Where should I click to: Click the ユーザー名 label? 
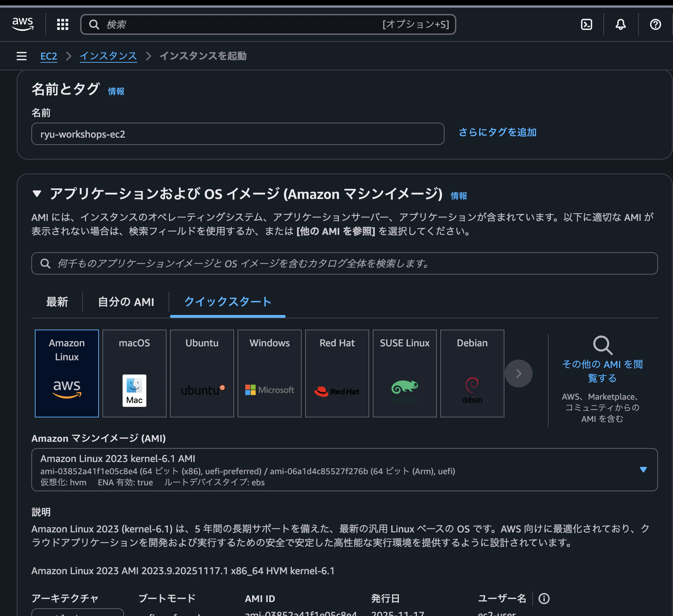(502, 599)
